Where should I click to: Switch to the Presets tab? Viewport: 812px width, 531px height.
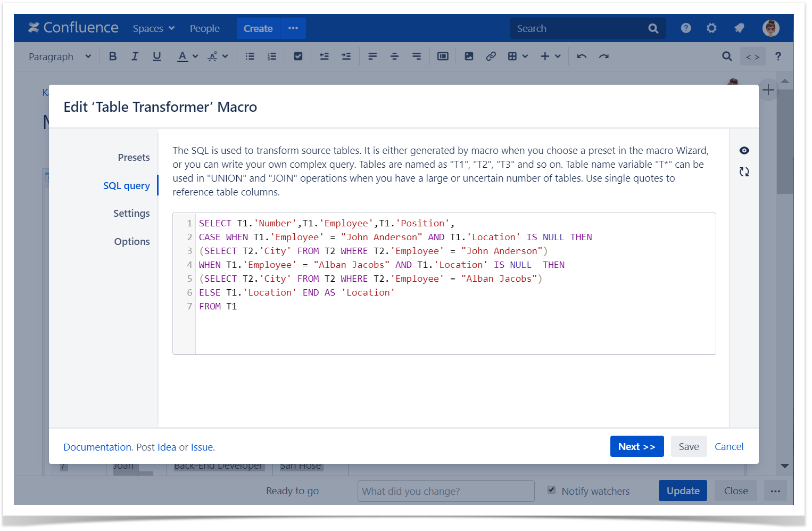click(134, 158)
